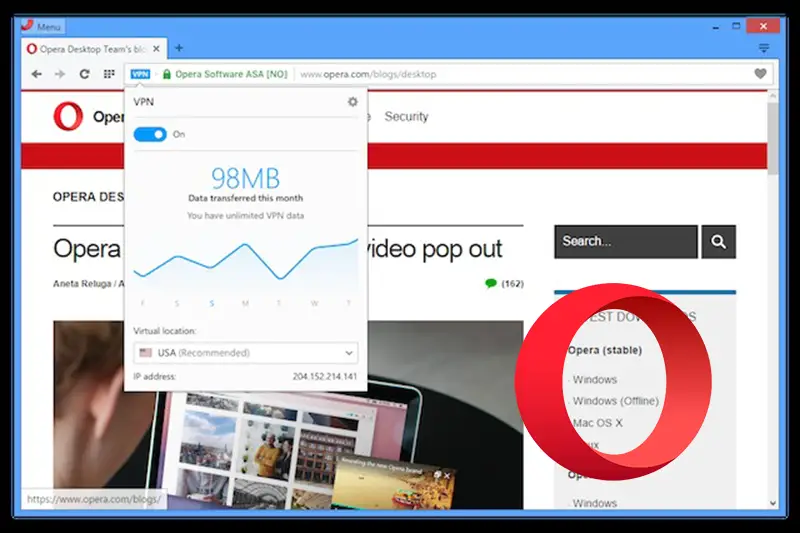Open a new tab with plus button
800x533 pixels.
tap(179, 48)
